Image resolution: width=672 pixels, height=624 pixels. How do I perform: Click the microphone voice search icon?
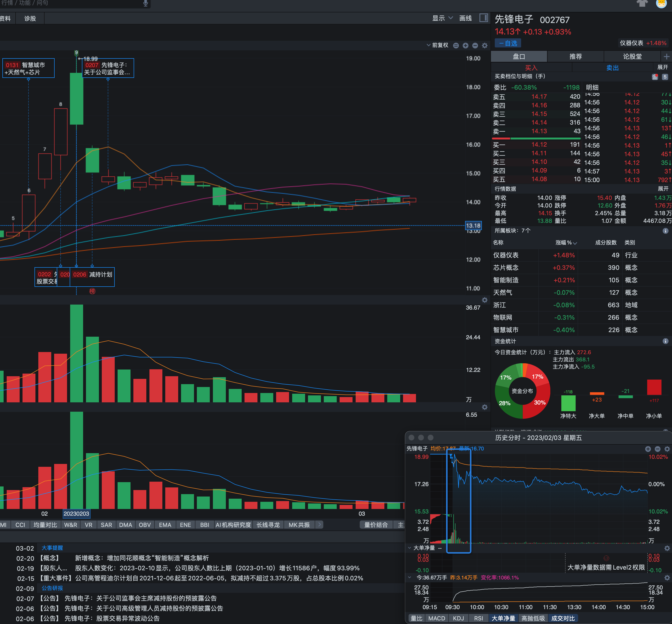click(x=145, y=3)
